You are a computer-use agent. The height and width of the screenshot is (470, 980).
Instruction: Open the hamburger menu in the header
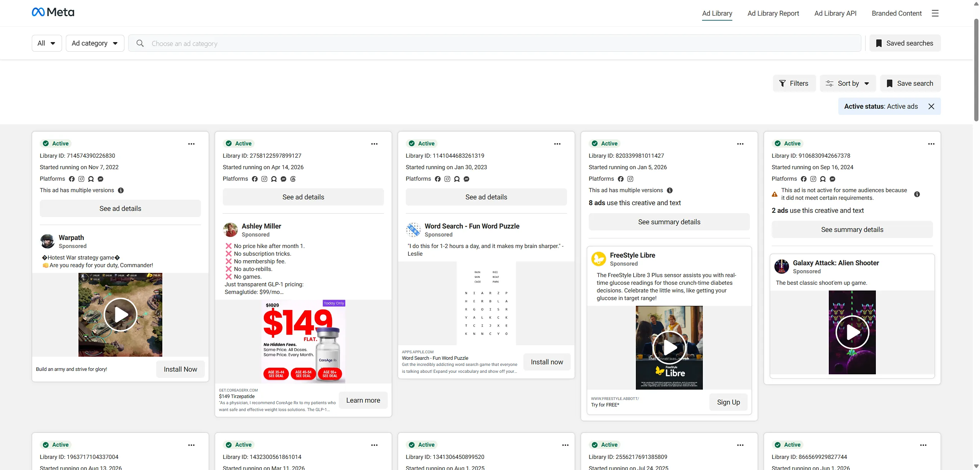[x=935, y=13]
